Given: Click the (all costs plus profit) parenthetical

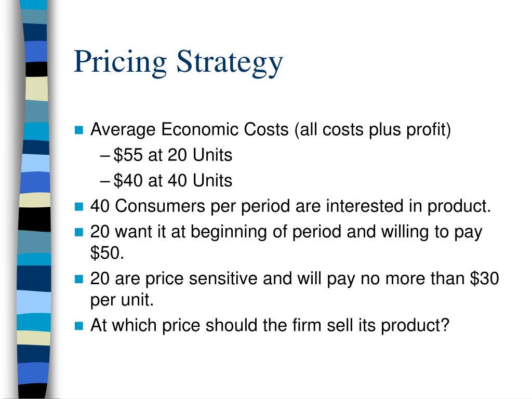Looking at the screenshot, I should point(373,130).
